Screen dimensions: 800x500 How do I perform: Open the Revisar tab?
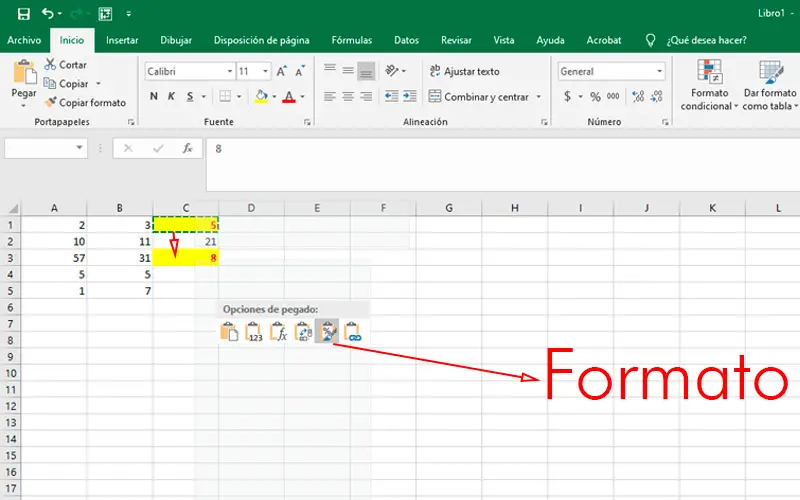pyautogui.click(x=456, y=40)
